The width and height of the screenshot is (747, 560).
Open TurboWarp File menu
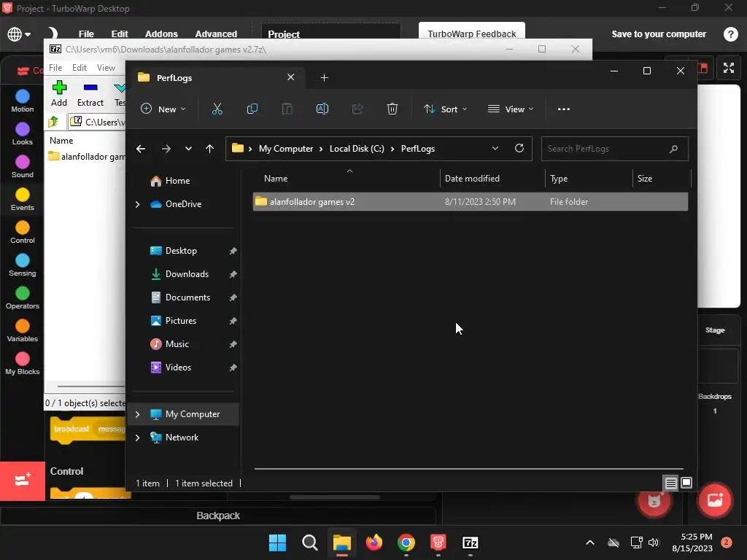(x=86, y=34)
